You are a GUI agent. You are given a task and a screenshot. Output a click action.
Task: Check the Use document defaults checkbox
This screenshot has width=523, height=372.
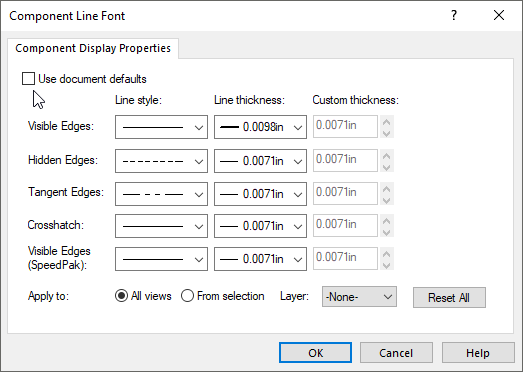point(28,79)
